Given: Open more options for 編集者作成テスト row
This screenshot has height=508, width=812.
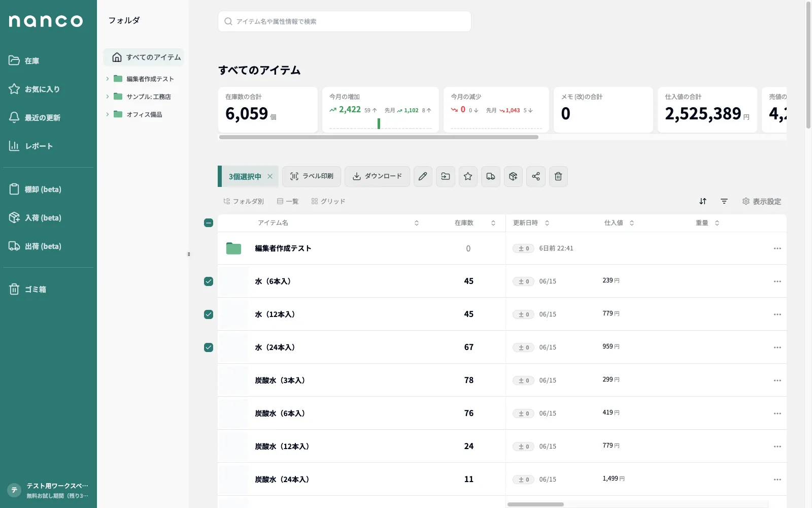Looking at the screenshot, I should 777,248.
